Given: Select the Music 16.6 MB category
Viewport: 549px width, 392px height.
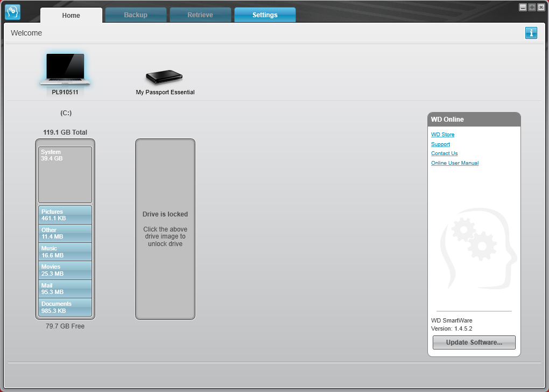Looking at the screenshot, I should click(x=65, y=251).
